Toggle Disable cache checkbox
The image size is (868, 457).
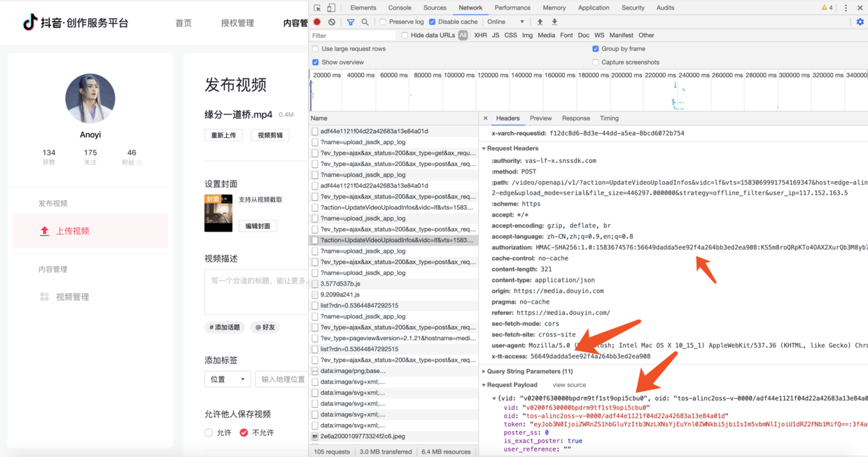pyautogui.click(x=432, y=22)
